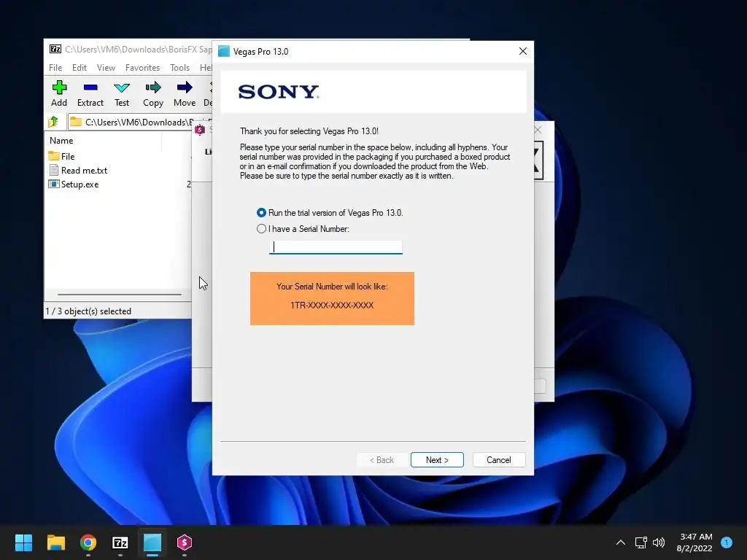Select the File folder in 7-Zip list
747x560 pixels.
(61, 156)
